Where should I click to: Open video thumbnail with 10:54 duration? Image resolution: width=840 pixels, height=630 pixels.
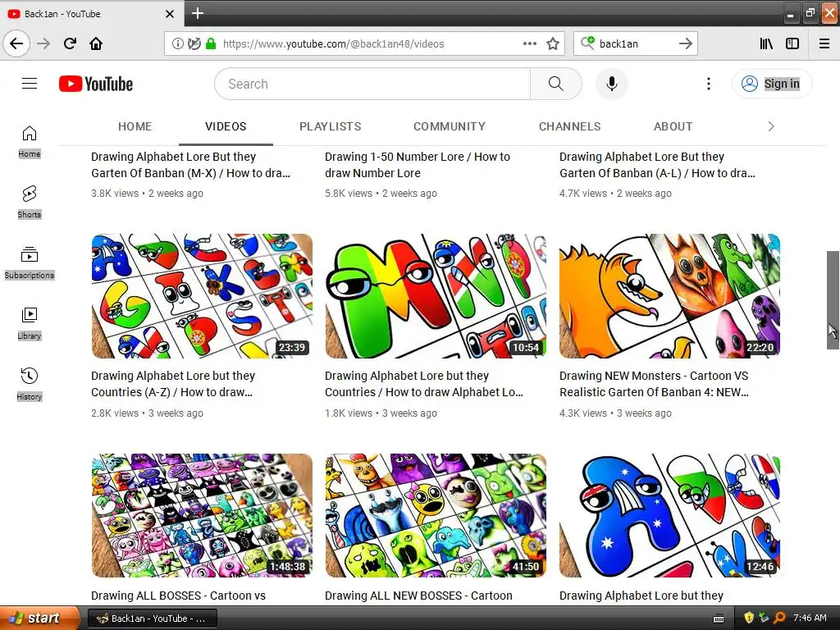coord(436,295)
